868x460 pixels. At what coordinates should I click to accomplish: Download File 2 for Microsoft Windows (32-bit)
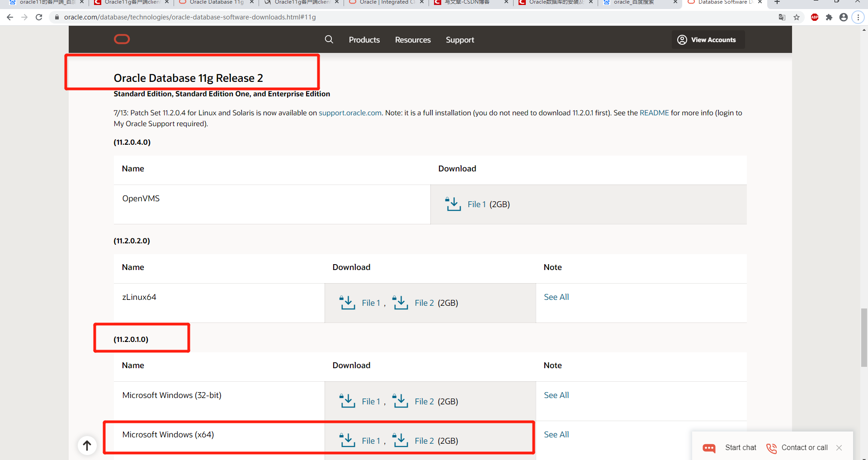point(424,402)
